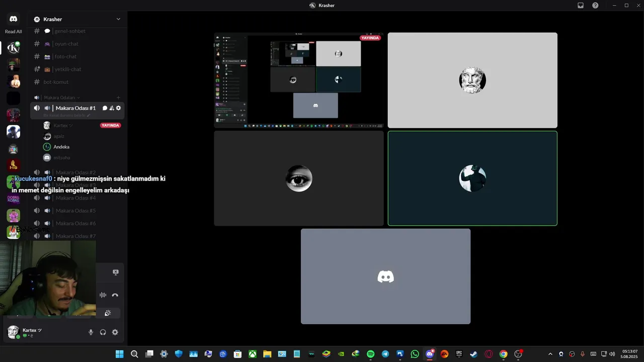This screenshot has width=644, height=362.
Task: Click Read All under the Discord logo
Action: 14,32
